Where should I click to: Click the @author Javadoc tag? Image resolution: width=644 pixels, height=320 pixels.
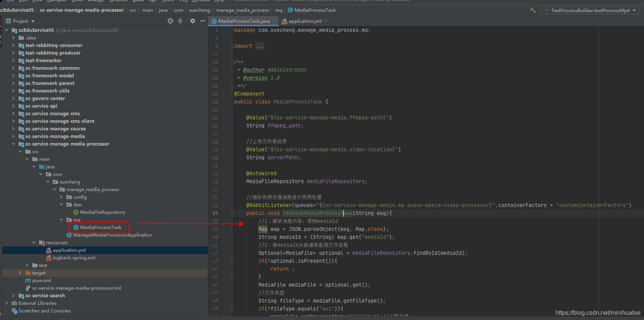254,70
